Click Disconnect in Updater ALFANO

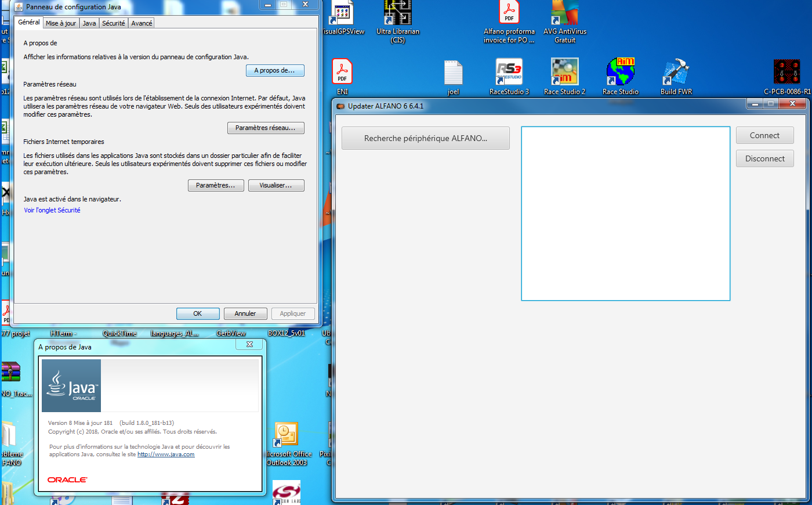coord(765,158)
